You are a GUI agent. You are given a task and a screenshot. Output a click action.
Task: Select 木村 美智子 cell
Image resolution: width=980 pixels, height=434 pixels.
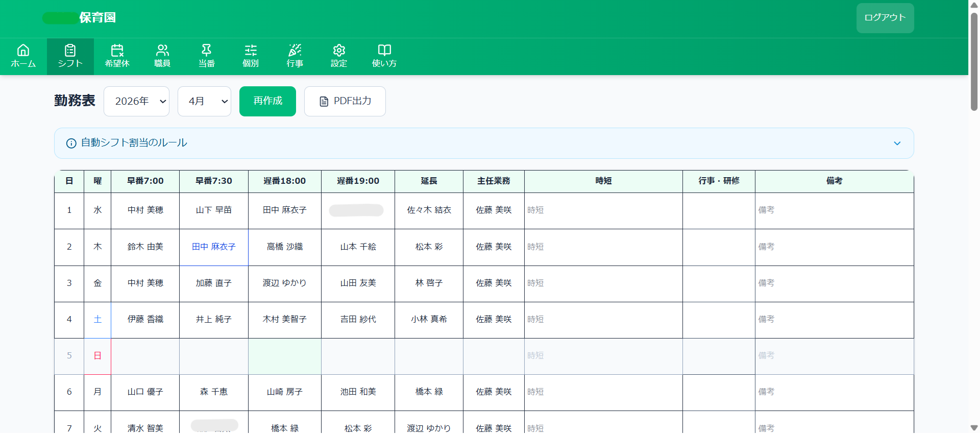click(285, 320)
